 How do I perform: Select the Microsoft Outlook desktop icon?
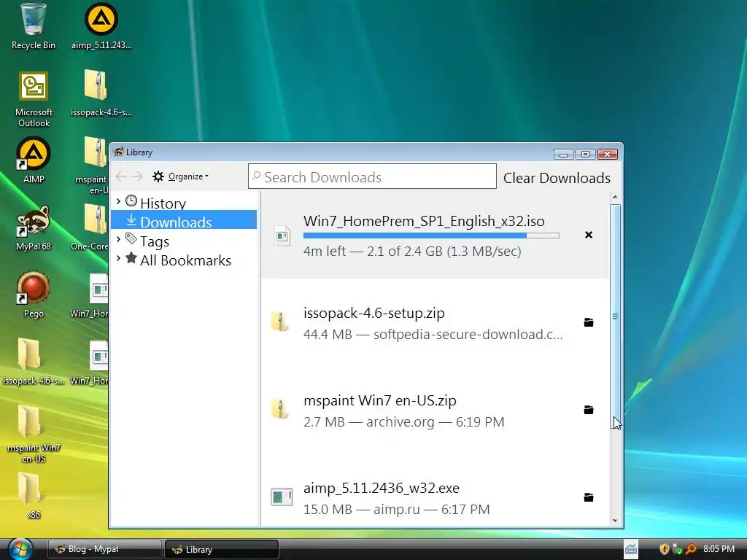click(x=34, y=99)
